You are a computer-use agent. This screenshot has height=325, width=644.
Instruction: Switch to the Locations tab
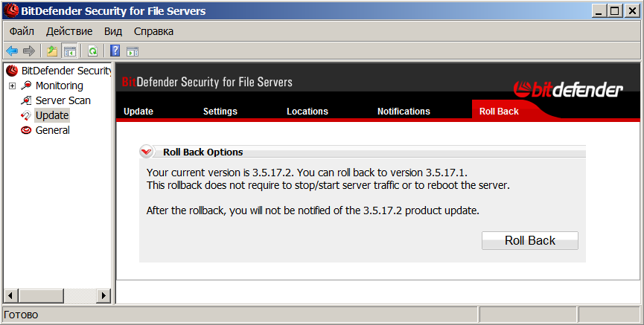coord(307,112)
